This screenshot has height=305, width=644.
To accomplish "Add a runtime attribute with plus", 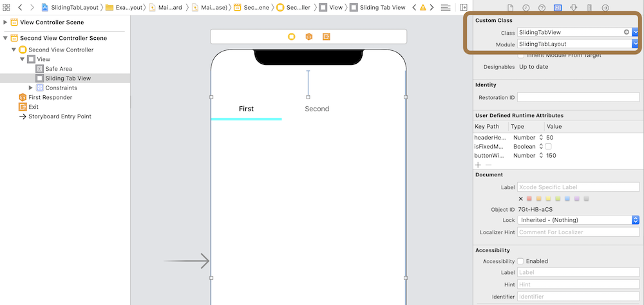I will 478,165.
